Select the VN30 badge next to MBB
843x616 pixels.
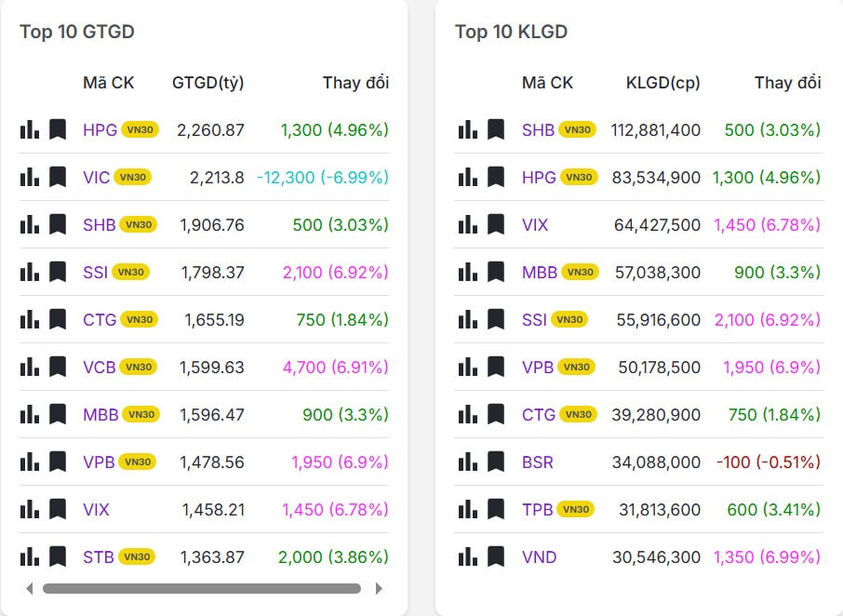140,415
